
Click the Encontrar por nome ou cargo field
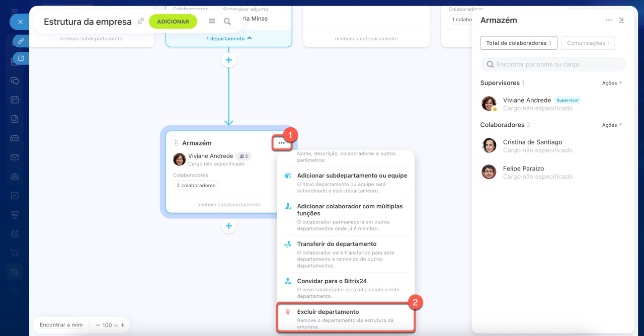tap(553, 64)
